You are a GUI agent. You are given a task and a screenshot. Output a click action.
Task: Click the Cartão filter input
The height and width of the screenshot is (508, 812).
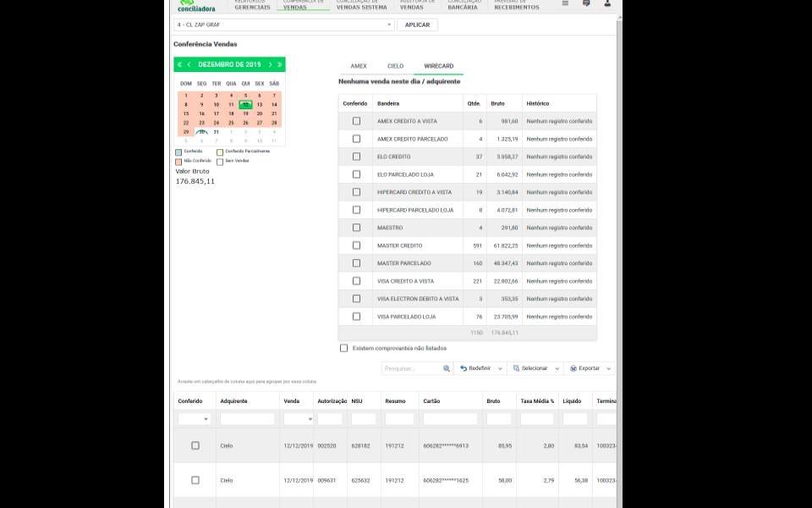[450, 419]
